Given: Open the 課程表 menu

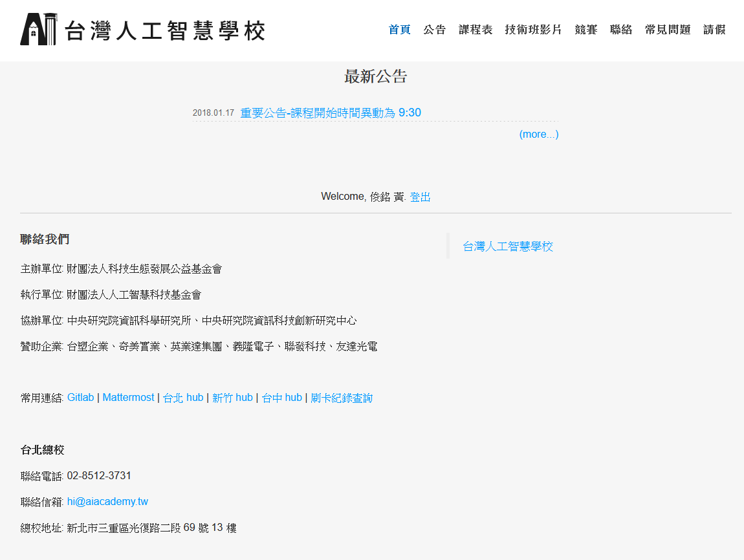Looking at the screenshot, I should tap(476, 30).
